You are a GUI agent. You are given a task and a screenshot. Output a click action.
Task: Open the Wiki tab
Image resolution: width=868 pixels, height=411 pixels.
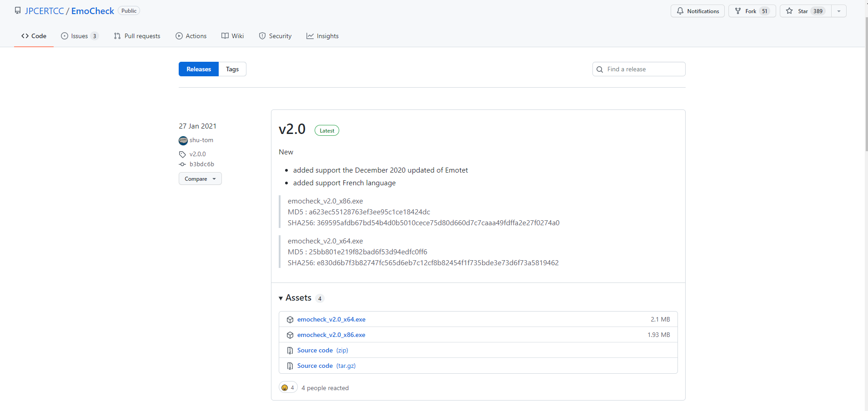232,36
